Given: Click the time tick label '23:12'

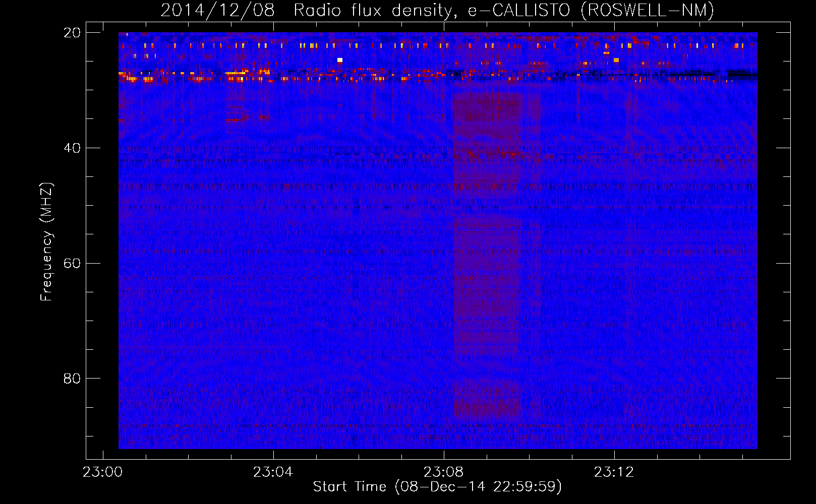Looking at the screenshot, I should tap(614, 472).
